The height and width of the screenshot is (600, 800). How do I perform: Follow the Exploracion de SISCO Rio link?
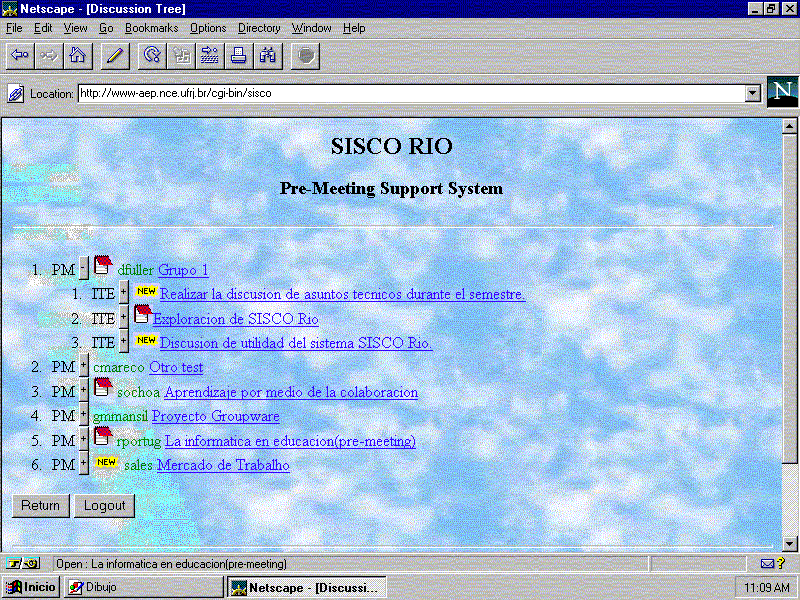point(236,319)
